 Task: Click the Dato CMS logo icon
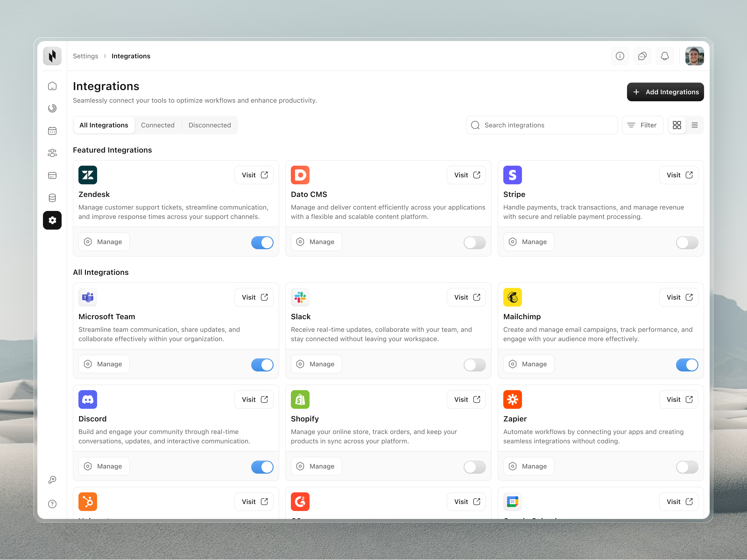[x=300, y=175]
